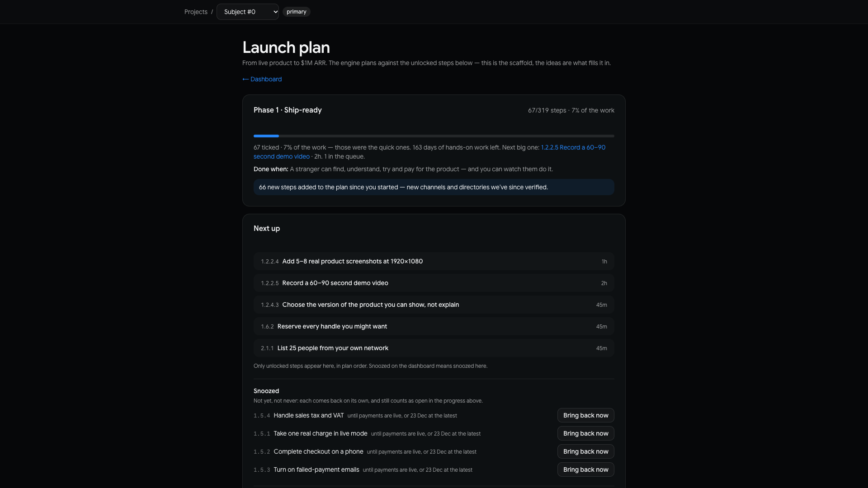Click the primary badge
Screen dimensions: 868x488
[x=297, y=12]
